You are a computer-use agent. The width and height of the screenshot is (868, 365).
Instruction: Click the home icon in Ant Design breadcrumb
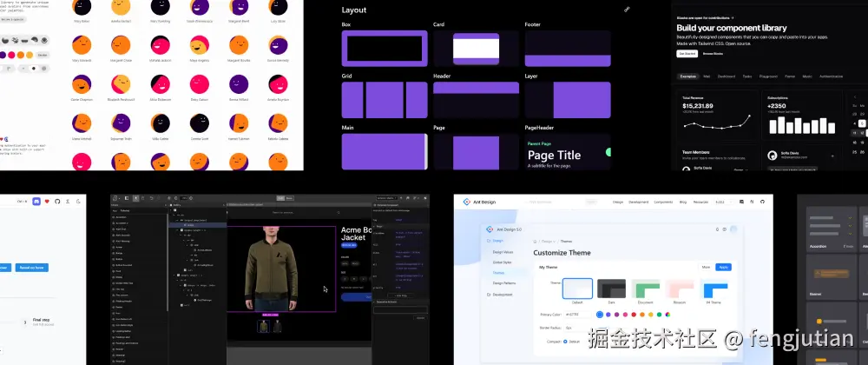[536, 242]
